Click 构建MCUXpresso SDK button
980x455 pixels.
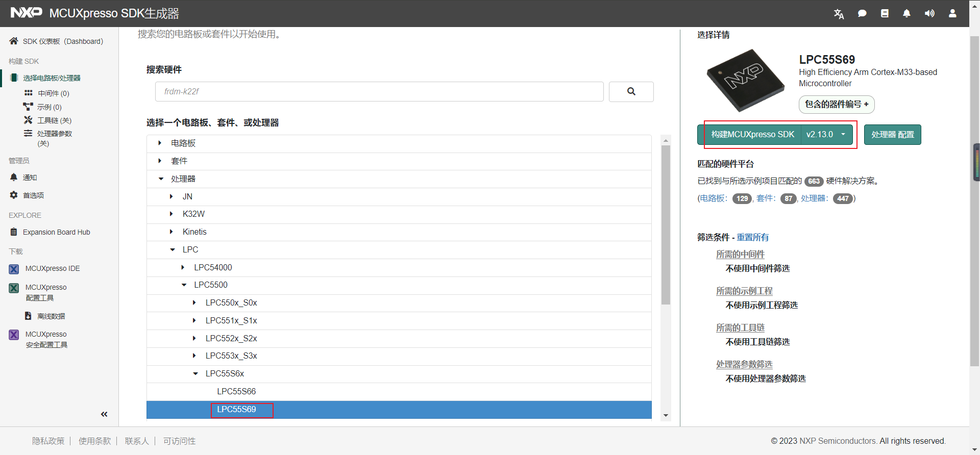749,134
